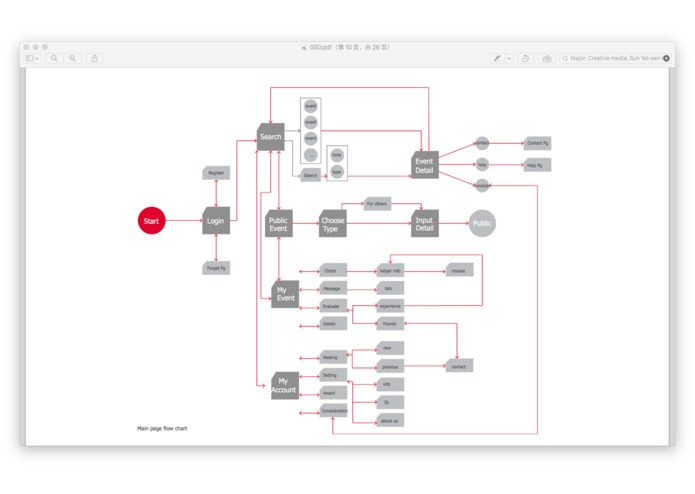Click the Contact Pg box
The image size is (695, 494).
click(x=537, y=143)
